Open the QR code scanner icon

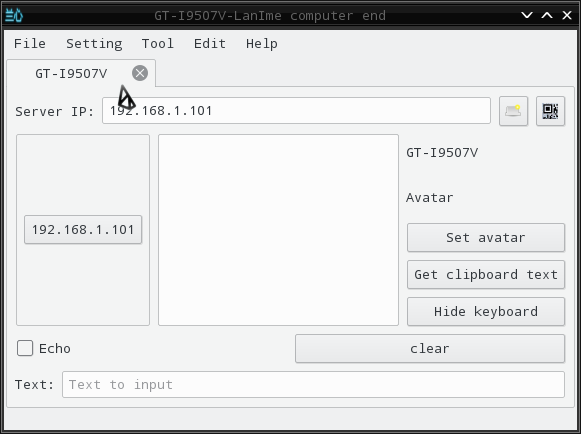550,111
